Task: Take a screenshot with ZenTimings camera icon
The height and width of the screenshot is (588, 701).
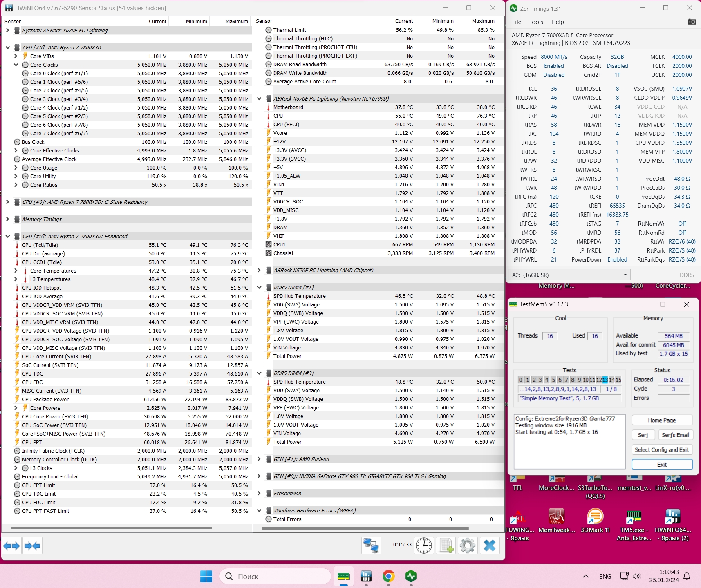Action: [692, 22]
